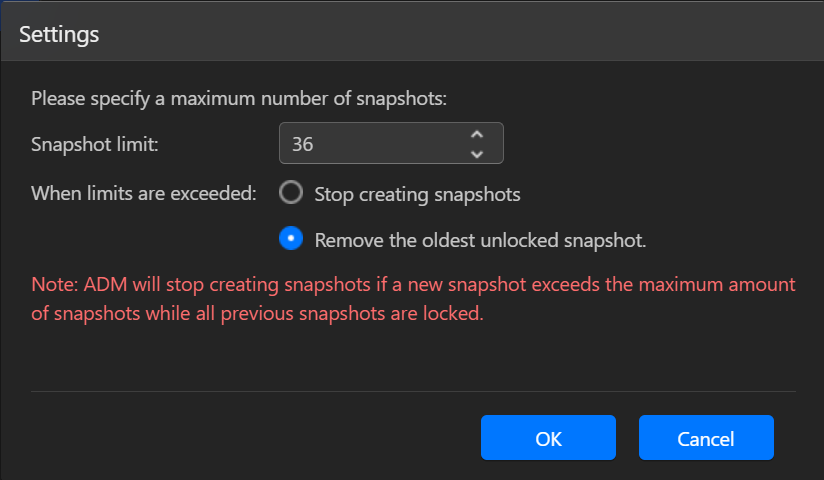Image resolution: width=824 pixels, height=480 pixels.
Task: Click the value 36 in the limit box
Action: point(303,144)
